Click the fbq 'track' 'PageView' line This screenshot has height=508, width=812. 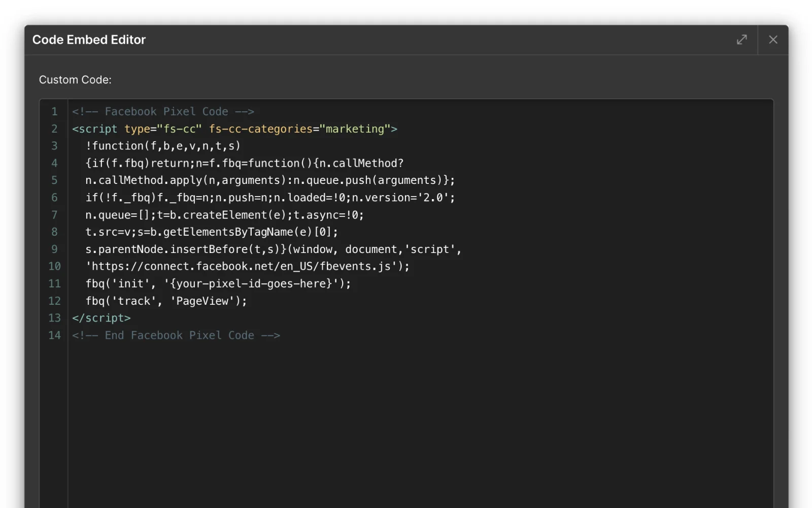166,301
